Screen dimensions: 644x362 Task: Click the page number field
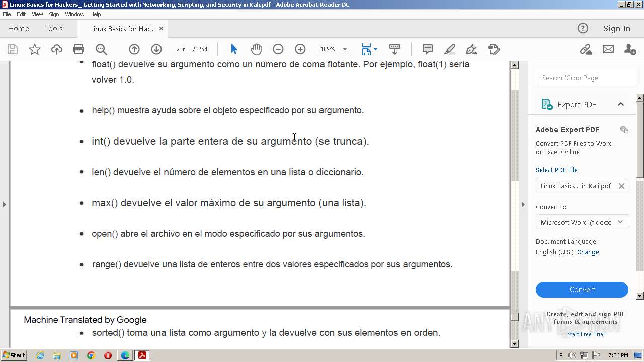click(x=181, y=49)
